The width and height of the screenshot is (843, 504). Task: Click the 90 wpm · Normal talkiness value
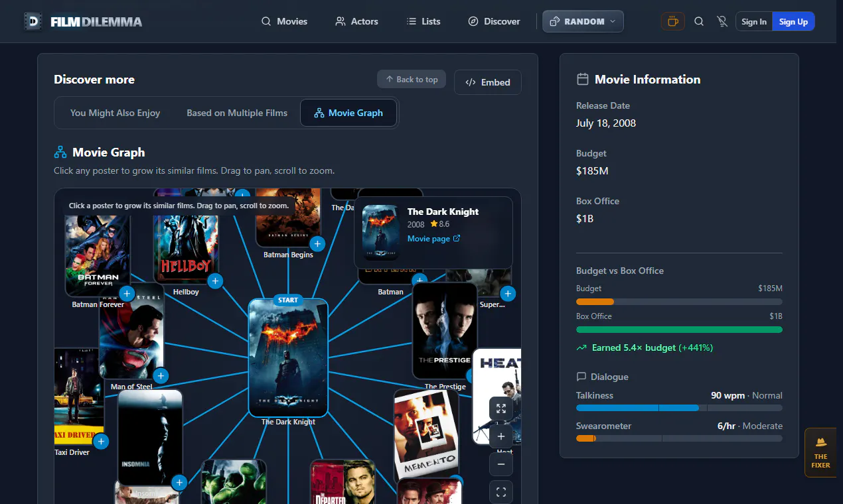(x=747, y=395)
